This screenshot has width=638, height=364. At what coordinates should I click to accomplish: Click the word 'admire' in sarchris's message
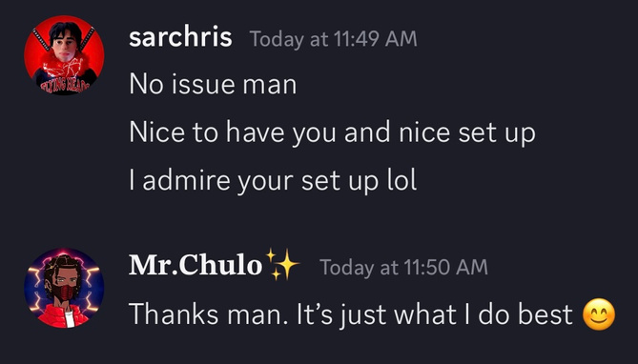tap(186, 180)
